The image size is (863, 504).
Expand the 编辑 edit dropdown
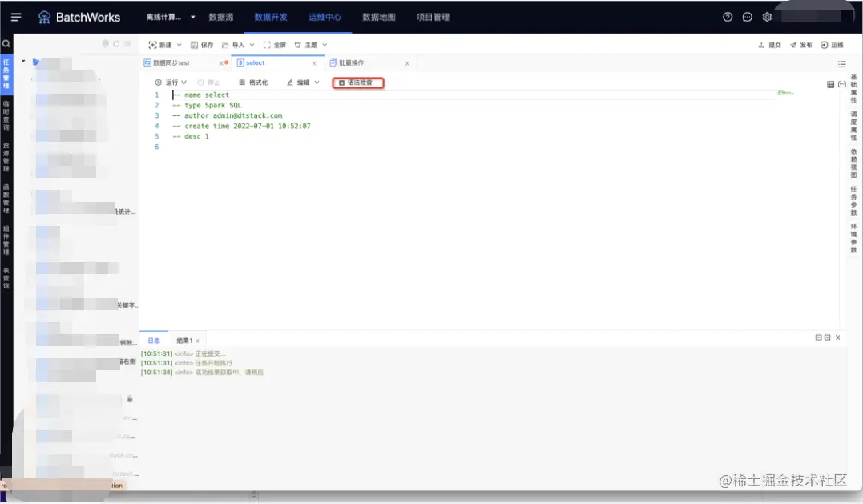(317, 83)
